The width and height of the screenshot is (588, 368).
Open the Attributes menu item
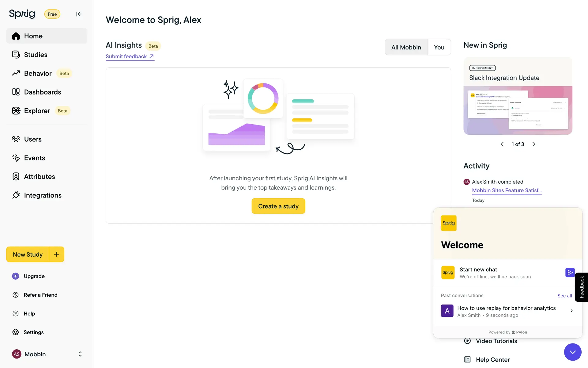[x=39, y=177]
